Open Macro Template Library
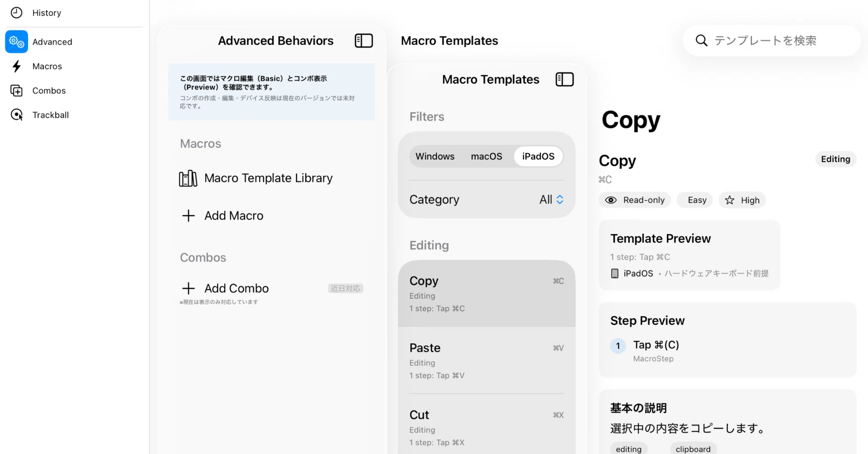 tap(272, 178)
